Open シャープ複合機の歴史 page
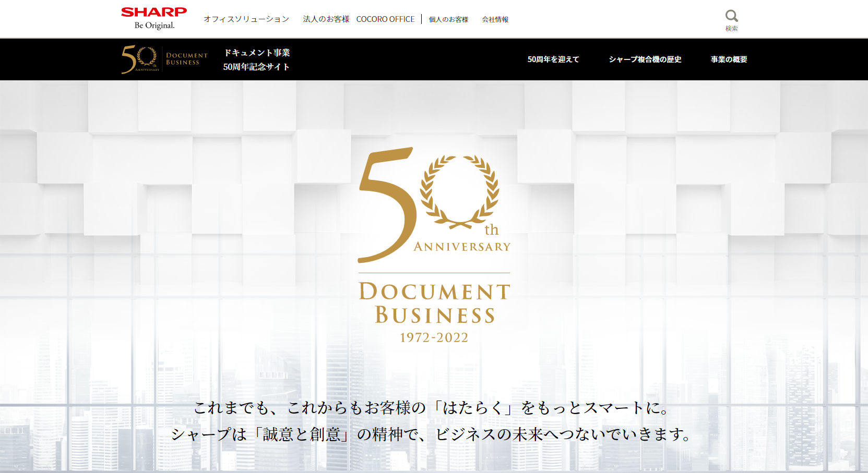 (645, 59)
